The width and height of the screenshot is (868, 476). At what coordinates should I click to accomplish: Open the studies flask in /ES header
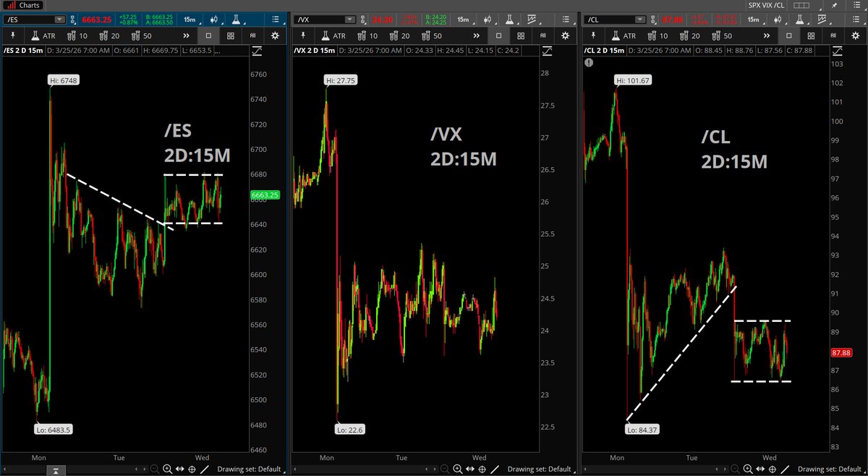pyautogui.click(x=237, y=20)
